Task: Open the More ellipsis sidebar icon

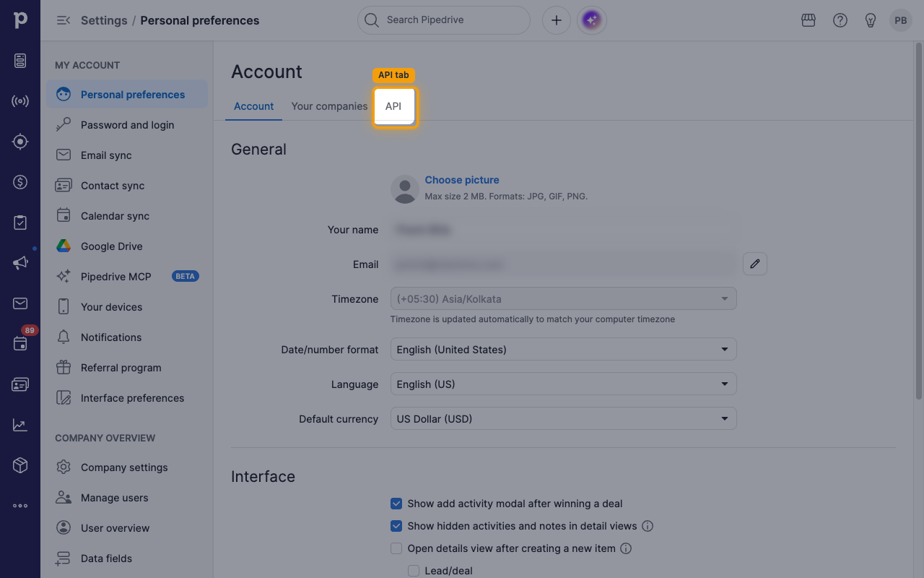Action: point(20,506)
